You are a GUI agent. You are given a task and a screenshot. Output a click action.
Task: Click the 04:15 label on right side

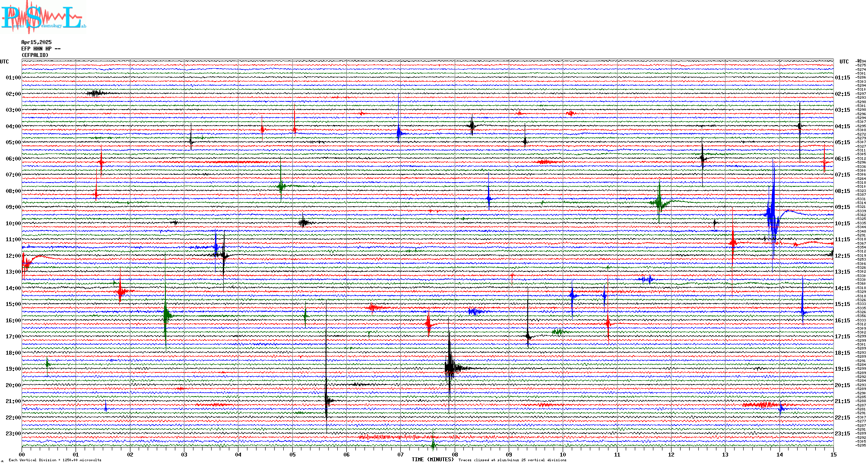click(842, 126)
